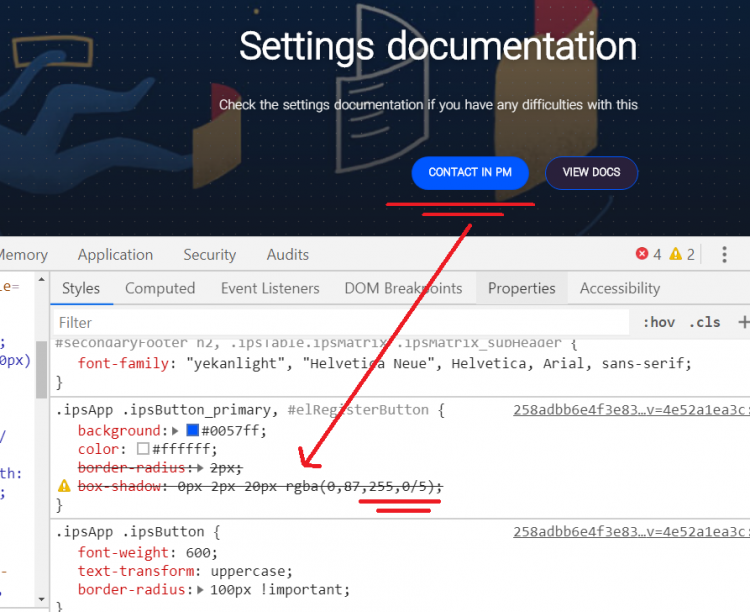The height and width of the screenshot is (612, 750).
Task: Toggle the .cls class editor
Action: point(706,322)
